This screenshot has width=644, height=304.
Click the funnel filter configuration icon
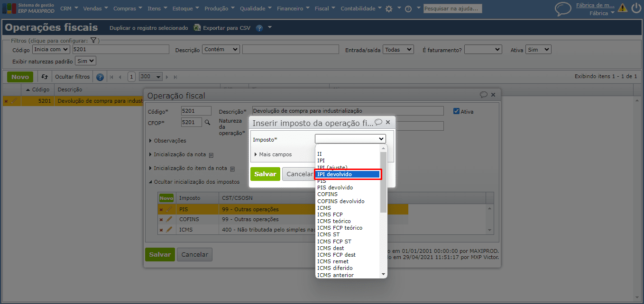[x=93, y=41]
